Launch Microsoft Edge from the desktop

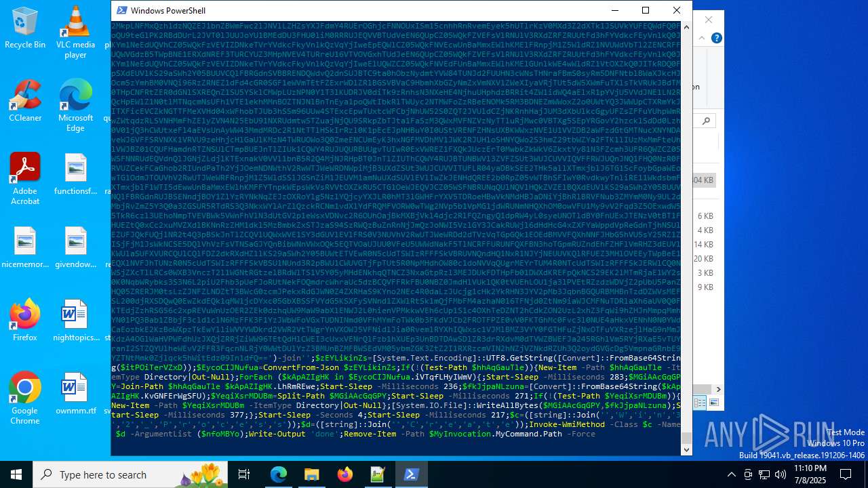click(75, 105)
